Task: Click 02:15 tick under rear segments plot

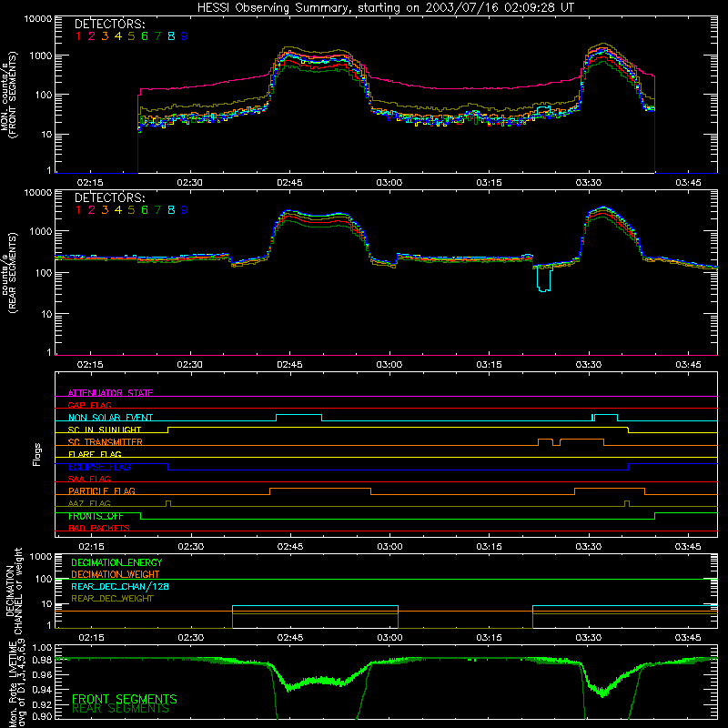Action: (90, 365)
